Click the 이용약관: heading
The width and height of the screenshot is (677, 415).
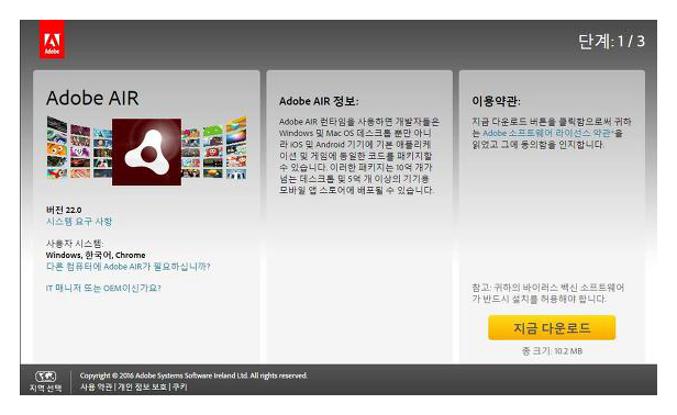[496, 101]
